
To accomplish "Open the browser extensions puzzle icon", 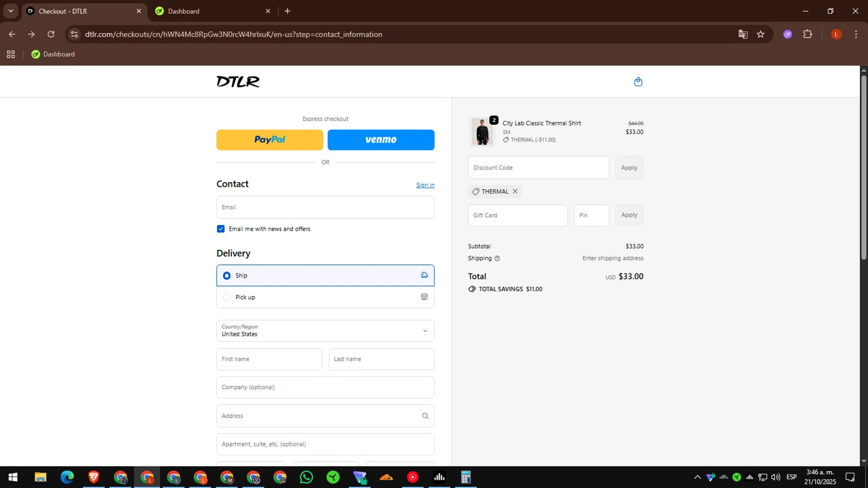I will click(x=808, y=34).
